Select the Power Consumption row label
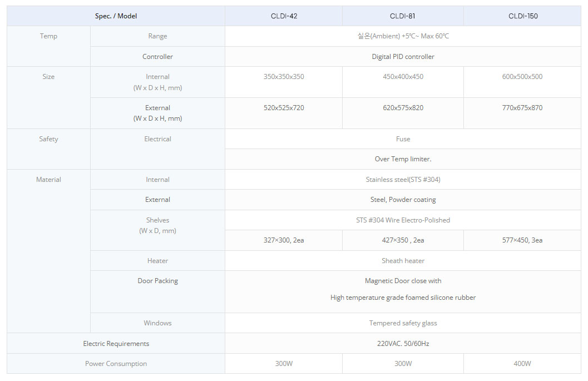 pyautogui.click(x=116, y=364)
